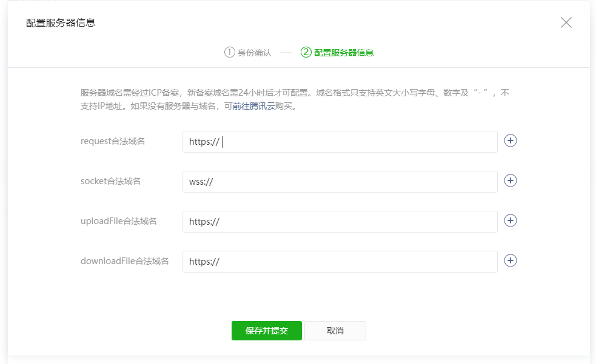Click the downloadFile合法域名 label
The width and height of the screenshot is (596, 364).
(x=125, y=261)
